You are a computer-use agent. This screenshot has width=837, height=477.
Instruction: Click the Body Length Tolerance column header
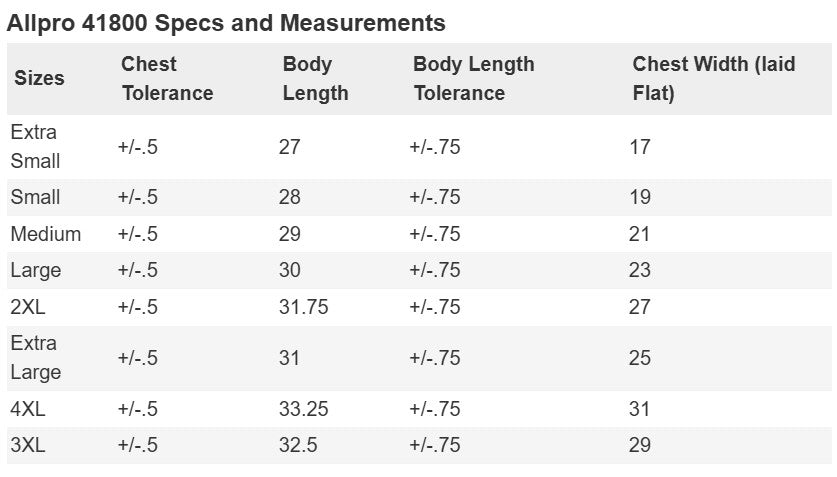pos(473,78)
